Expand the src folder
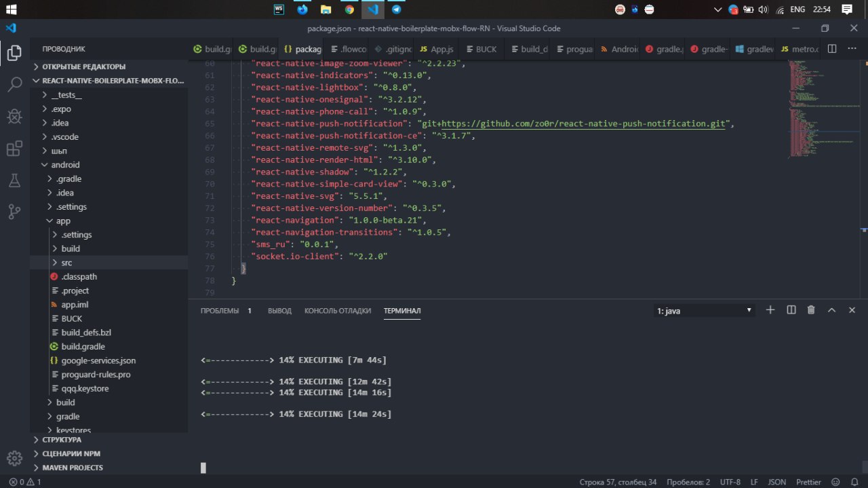The width and height of the screenshot is (868, 488). pyautogui.click(x=108, y=262)
